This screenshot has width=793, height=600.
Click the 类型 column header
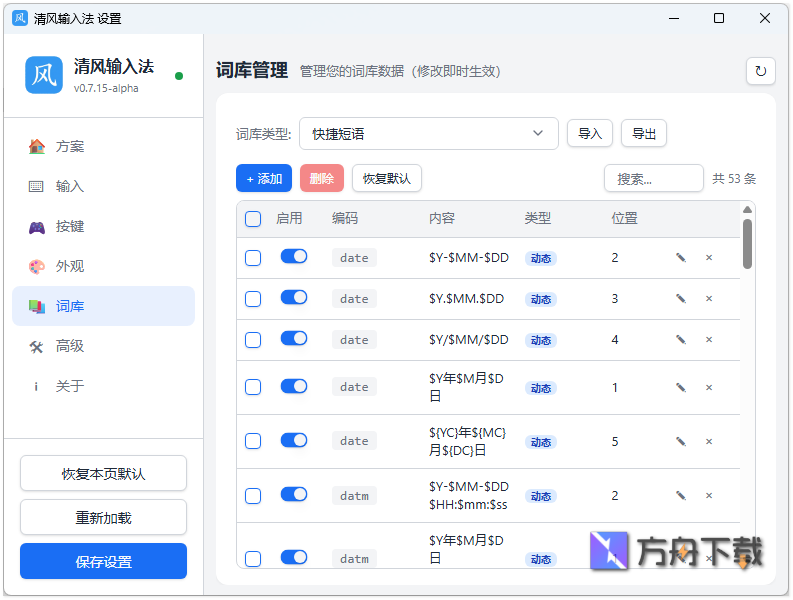coord(538,219)
